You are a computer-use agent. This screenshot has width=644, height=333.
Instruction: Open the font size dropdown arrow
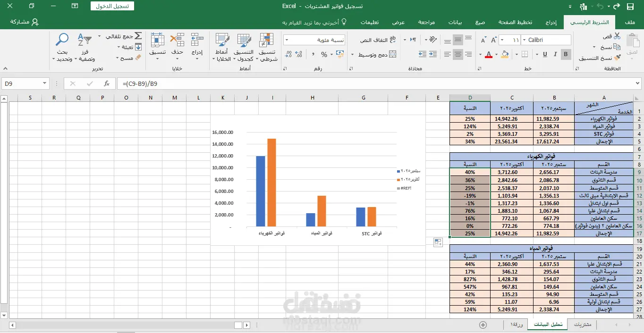[x=501, y=40]
